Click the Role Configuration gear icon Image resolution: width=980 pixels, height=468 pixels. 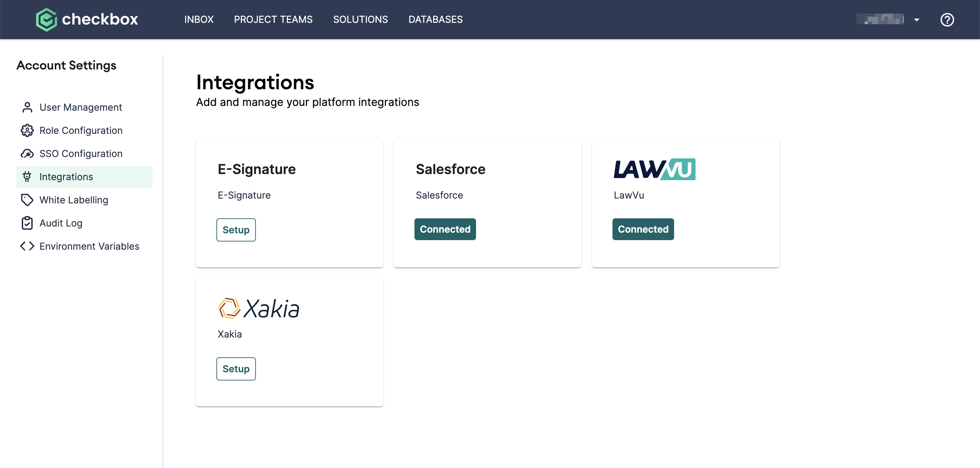pyautogui.click(x=27, y=130)
